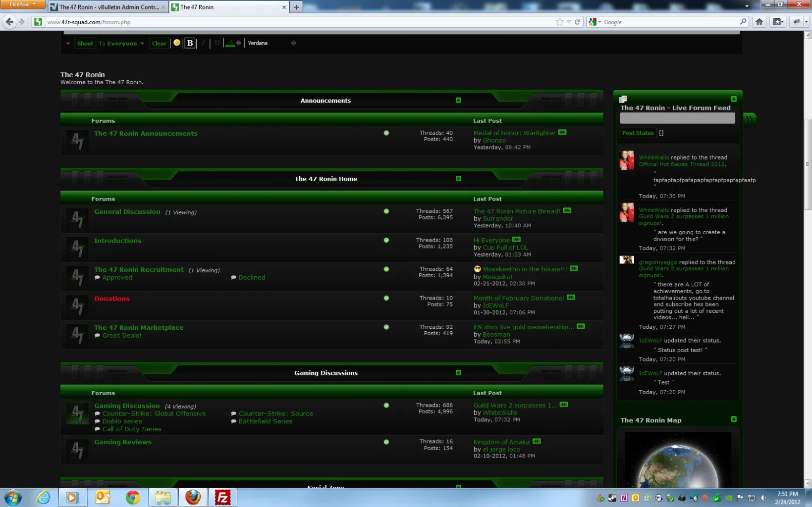Click the green dot on Gaming Discussion row
Viewport: 812px width, 507px height.
point(386,405)
